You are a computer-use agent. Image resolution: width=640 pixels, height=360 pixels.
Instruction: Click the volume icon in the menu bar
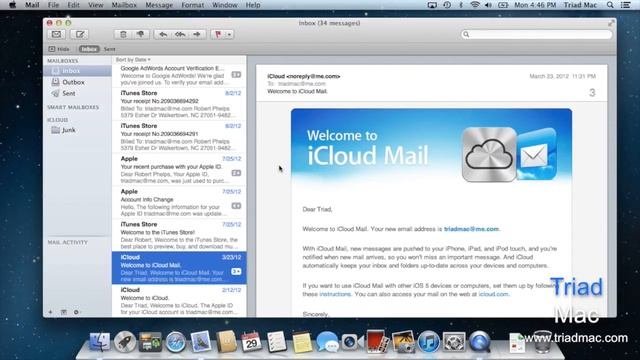[x=488, y=5]
